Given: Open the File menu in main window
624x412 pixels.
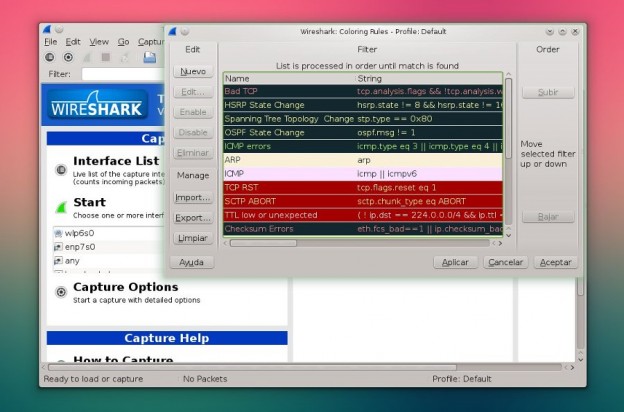Looking at the screenshot, I should (51, 42).
